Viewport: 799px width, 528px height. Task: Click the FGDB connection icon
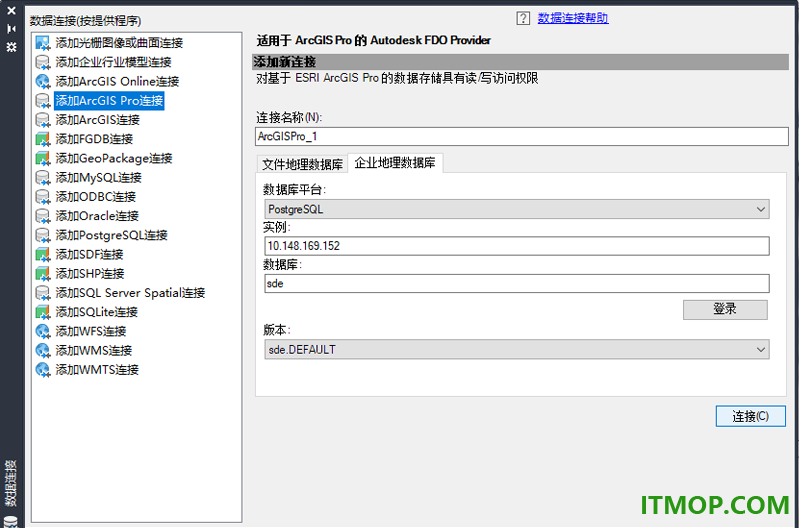pos(43,139)
